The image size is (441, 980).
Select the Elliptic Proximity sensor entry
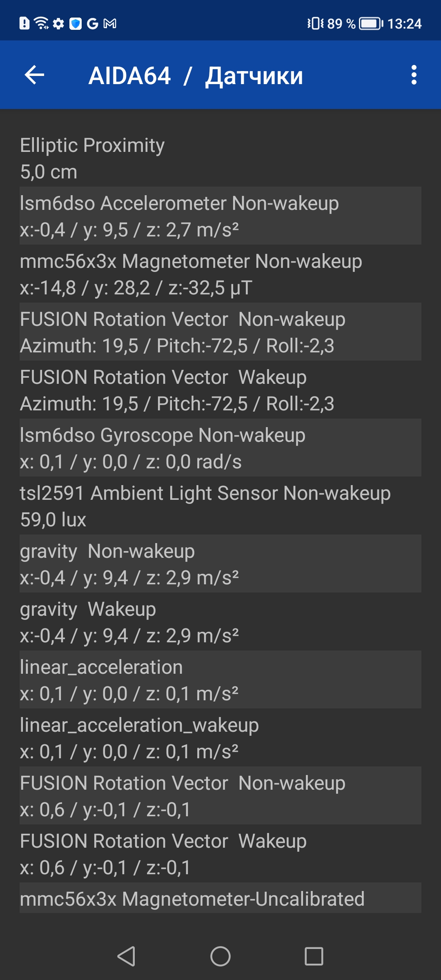point(220,158)
